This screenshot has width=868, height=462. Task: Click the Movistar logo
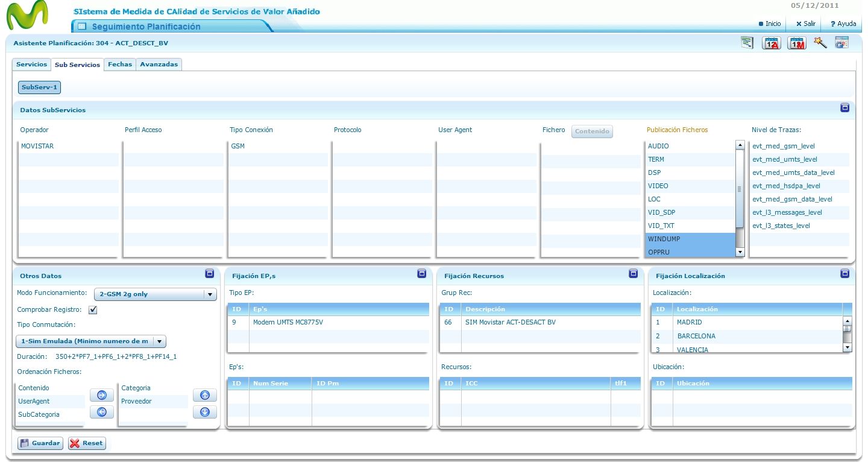pyautogui.click(x=27, y=15)
